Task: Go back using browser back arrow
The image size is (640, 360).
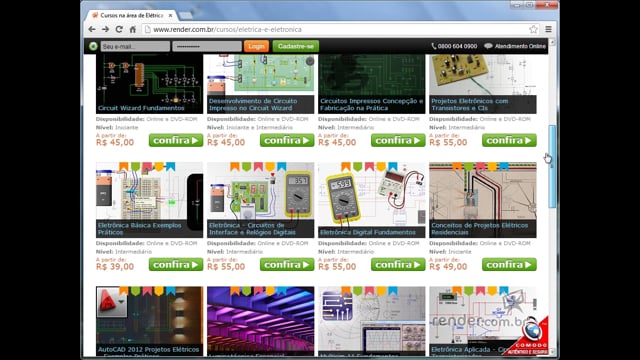Action: click(x=92, y=29)
